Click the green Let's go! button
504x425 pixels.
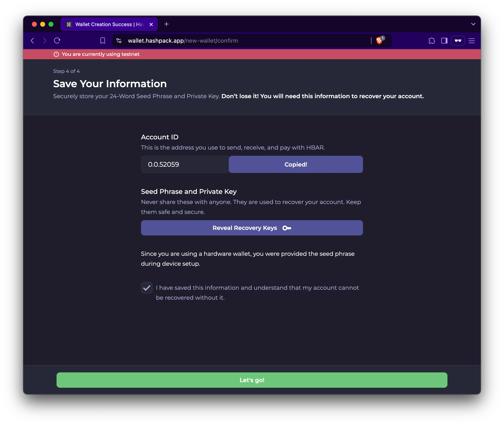(x=252, y=380)
